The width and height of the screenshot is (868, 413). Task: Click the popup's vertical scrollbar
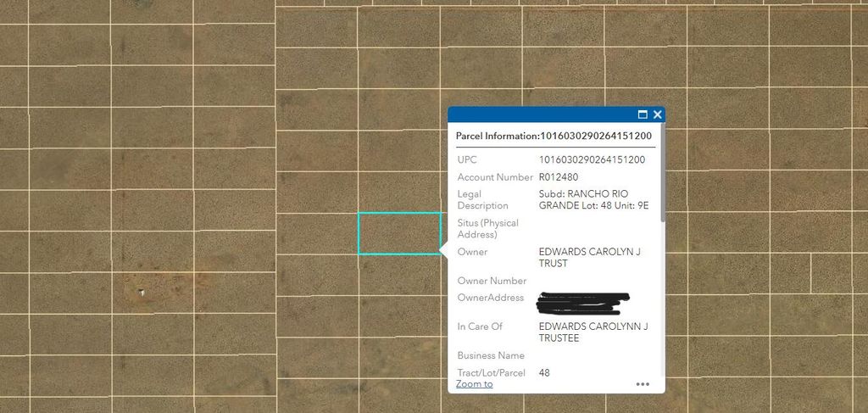pos(661,187)
